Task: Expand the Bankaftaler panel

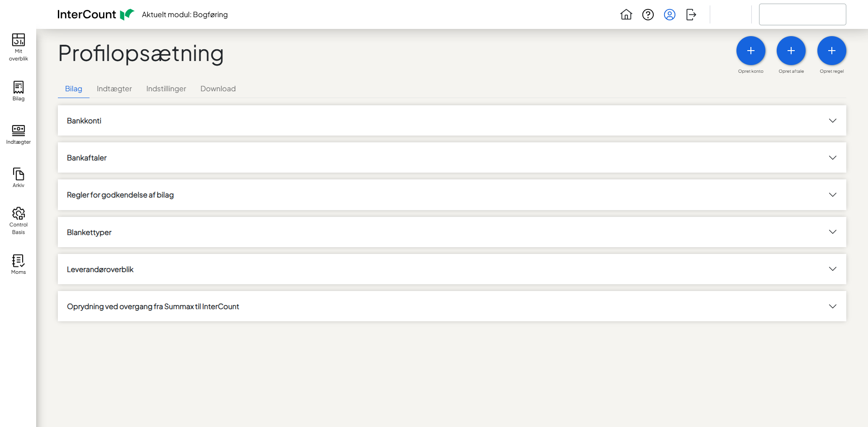Action: (x=832, y=158)
